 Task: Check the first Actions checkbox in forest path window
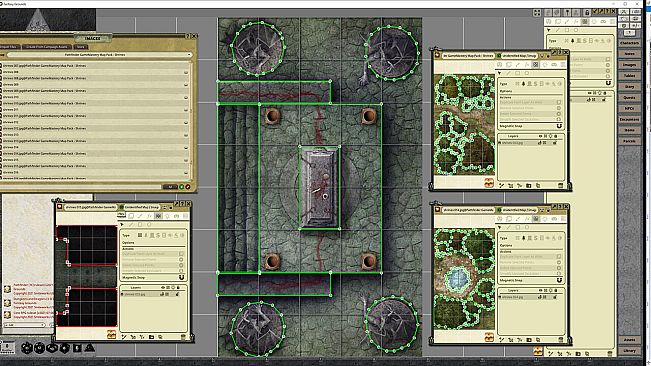[558, 102]
